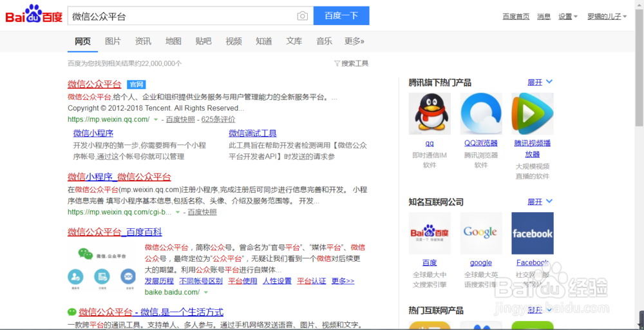The image size is (644, 330).
Task: Open the 微信调试工具 sub-link
Action: 252,133
